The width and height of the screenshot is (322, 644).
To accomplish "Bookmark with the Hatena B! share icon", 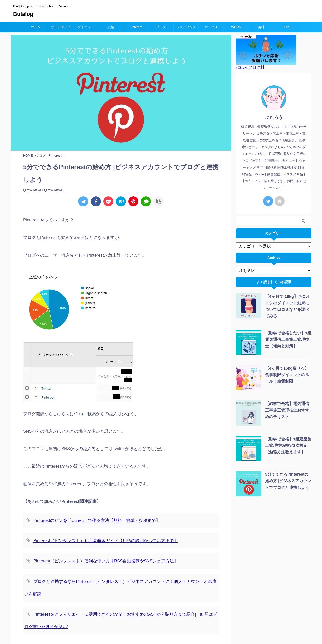I will (121, 201).
